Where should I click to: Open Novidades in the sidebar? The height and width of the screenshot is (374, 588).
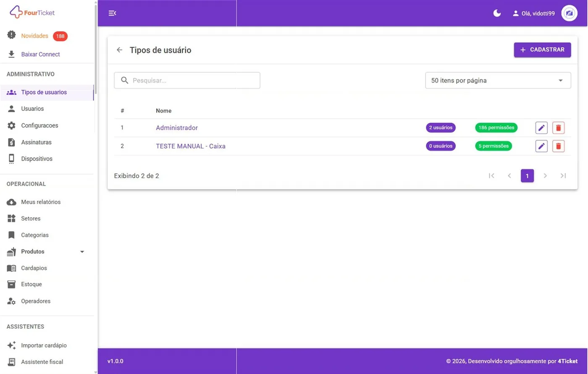(35, 36)
